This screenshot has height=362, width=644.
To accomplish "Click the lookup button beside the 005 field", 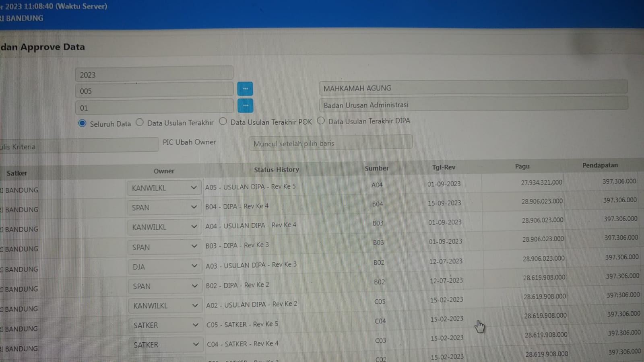I will tap(245, 88).
